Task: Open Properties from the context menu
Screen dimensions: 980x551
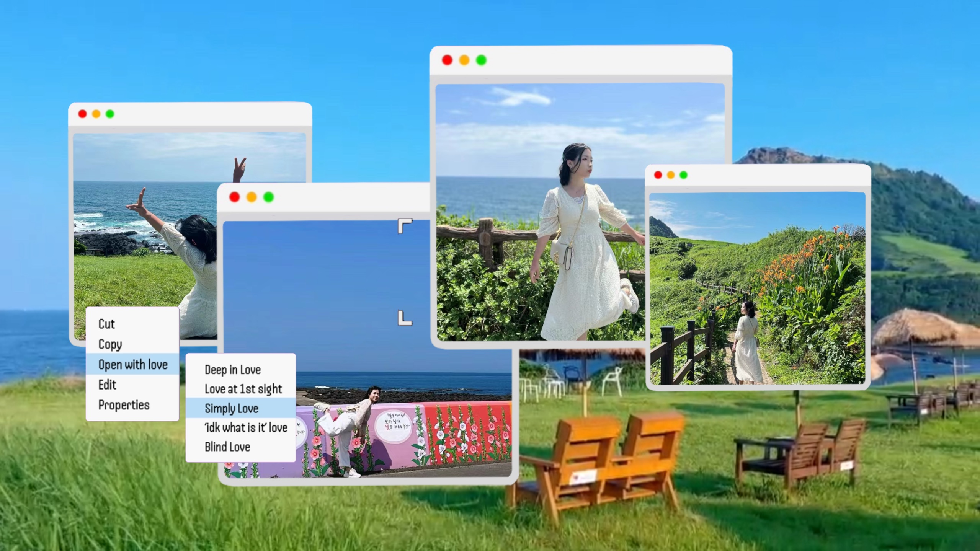Action: point(124,405)
